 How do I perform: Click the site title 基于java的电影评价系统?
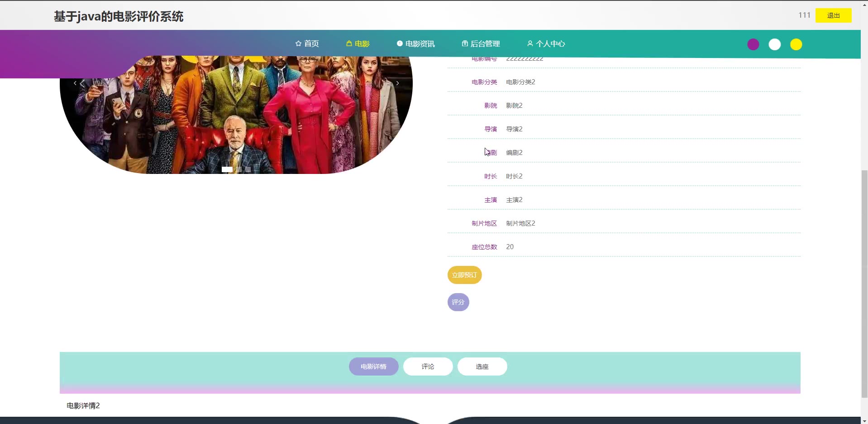[119, 17]
